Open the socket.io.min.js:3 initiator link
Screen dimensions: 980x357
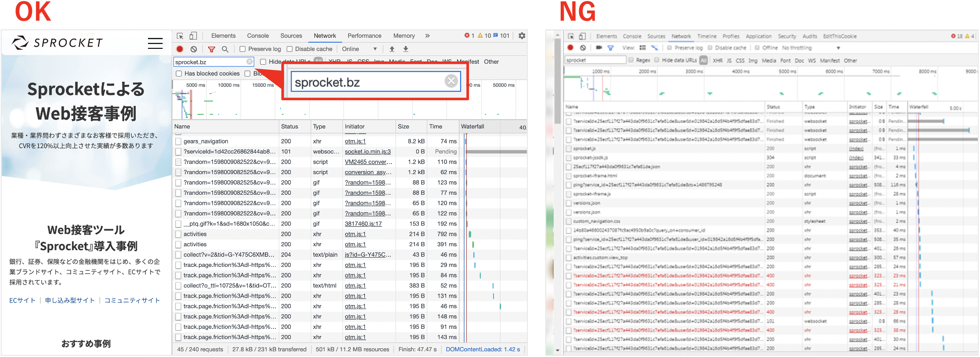(x=368, y=152)
